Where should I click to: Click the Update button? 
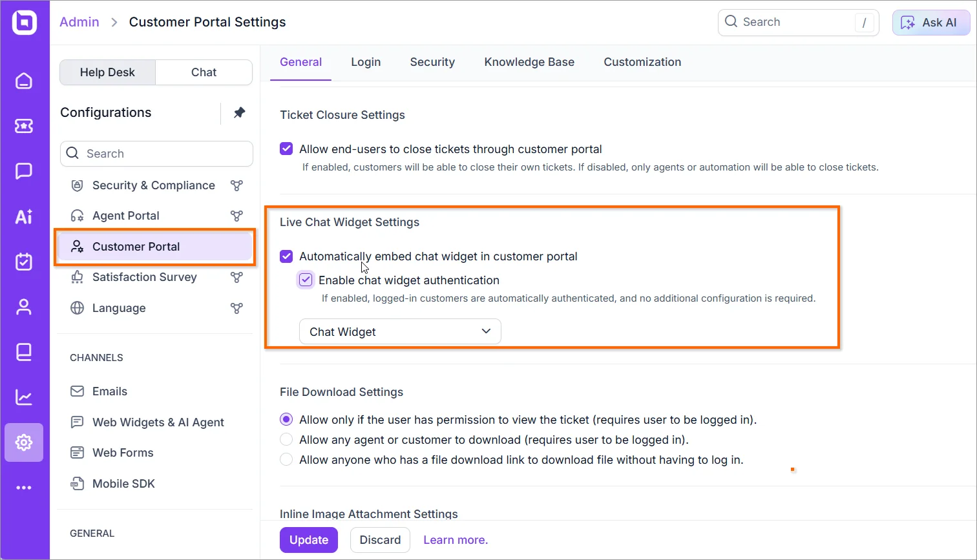[309, 540]
